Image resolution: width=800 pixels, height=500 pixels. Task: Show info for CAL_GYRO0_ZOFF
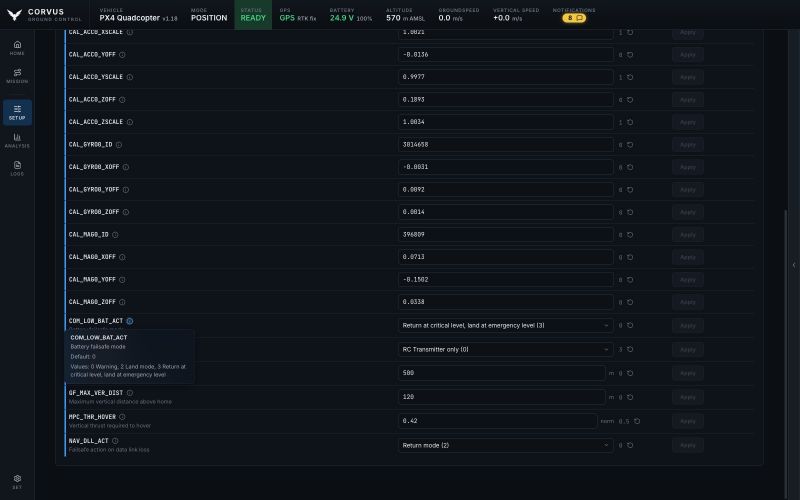click(x=126, y=212)
